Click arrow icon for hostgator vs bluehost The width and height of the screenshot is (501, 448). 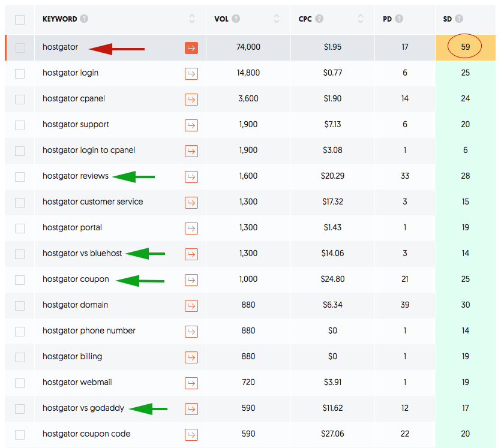[191, 254]
